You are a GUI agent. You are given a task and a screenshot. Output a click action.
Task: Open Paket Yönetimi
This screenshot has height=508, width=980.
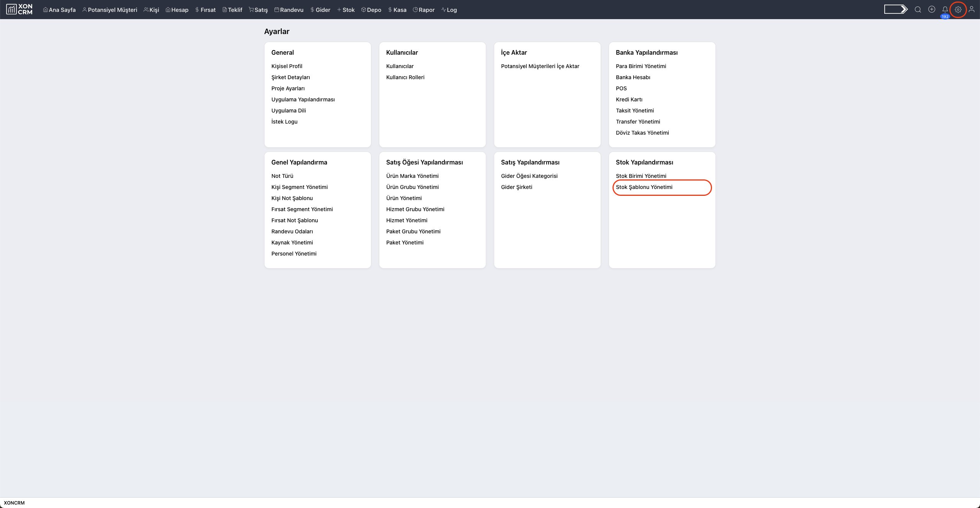pos(405,243)
